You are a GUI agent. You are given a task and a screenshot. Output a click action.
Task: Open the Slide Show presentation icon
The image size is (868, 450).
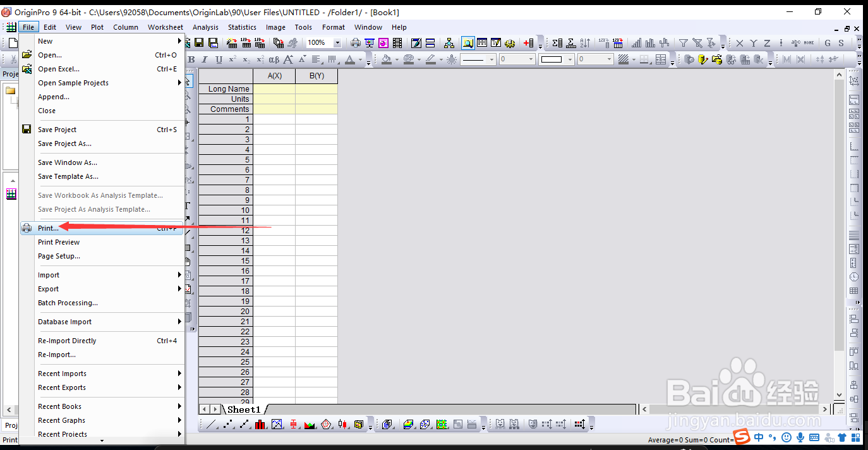(x=369, y=43)
